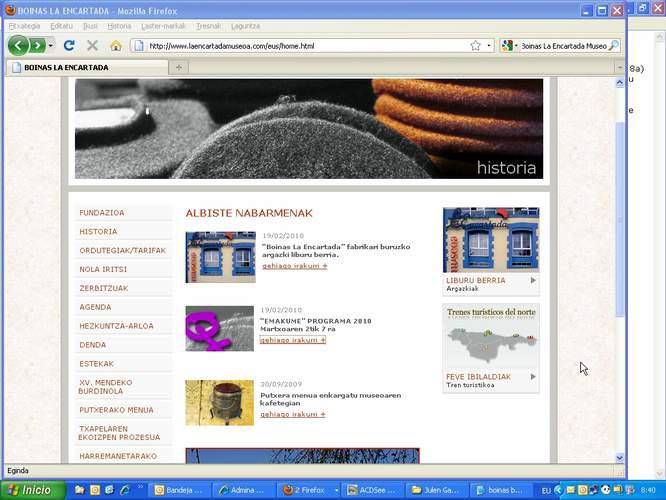Click the vertical scrollbar thumb
This screenshot has width=666, height=500.
tap(620, 219)
